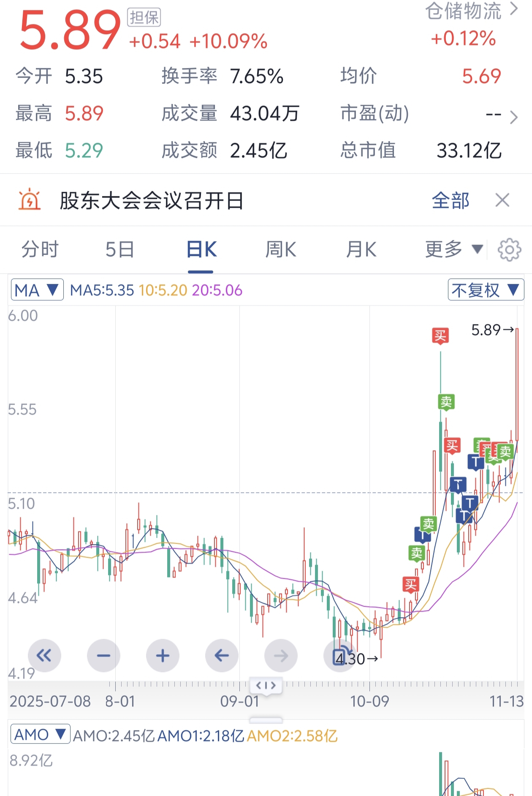Move chart right with arrow button
This screenshot has height=796, width=532.
coord(281,655)
